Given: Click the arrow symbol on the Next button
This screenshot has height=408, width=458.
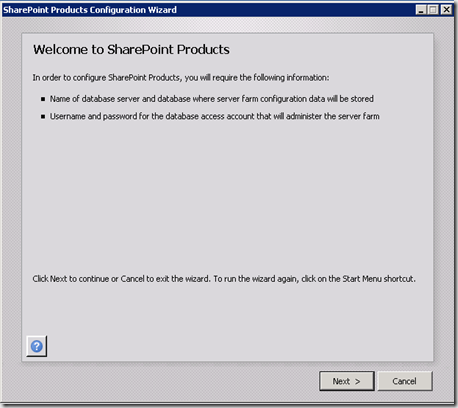Looking at the screenshot, I should point(357,382).
